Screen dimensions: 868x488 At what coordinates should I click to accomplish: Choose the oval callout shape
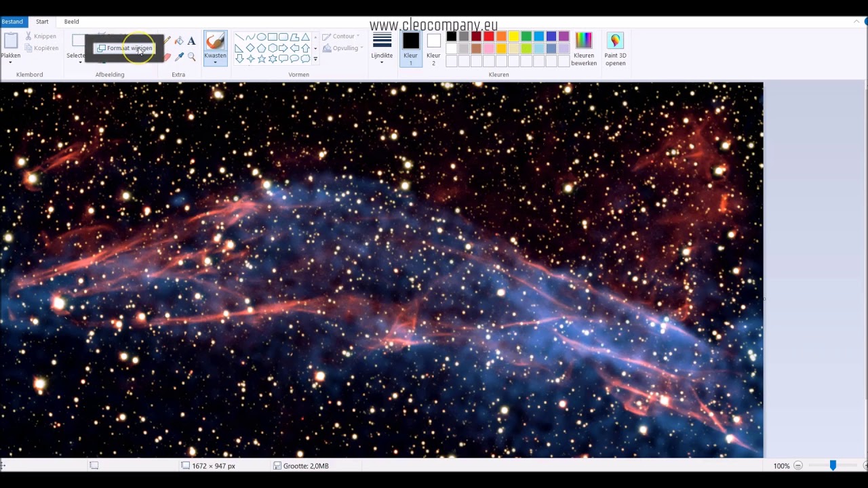point(294,59)
